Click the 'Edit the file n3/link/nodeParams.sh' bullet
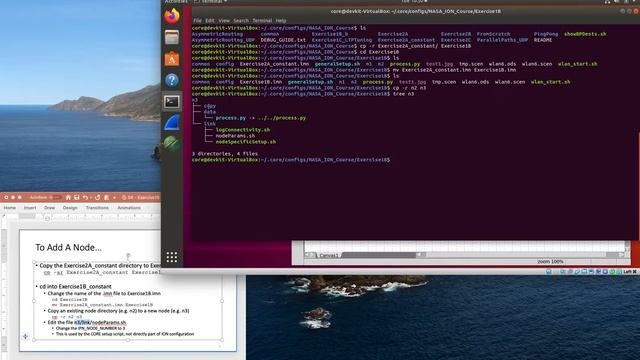 [87, 322]
